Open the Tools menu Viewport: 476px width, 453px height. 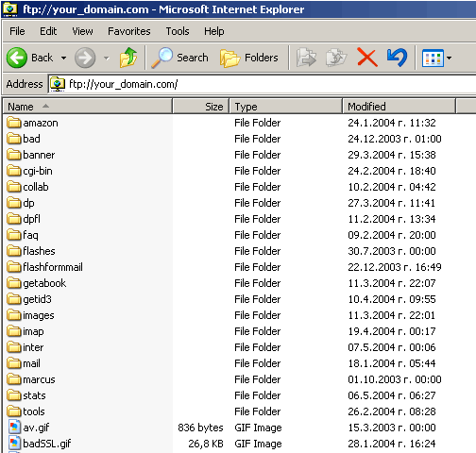(x=178, y=31)
